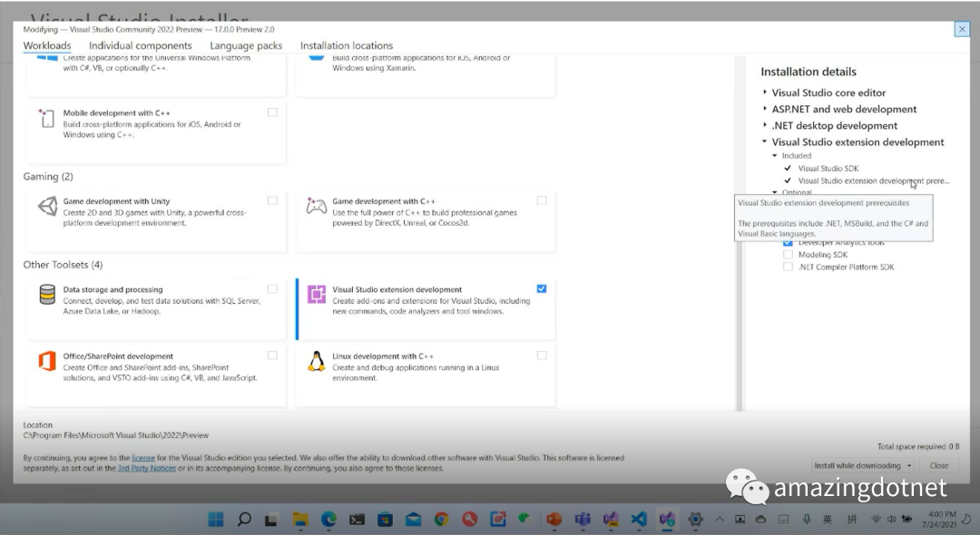Open the license link

point(143,458)
